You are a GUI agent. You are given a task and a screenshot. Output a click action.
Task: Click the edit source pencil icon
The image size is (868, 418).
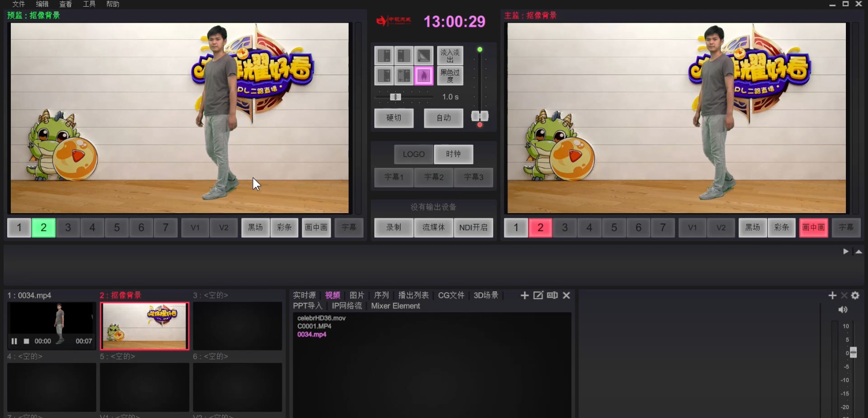coord(538,295)
